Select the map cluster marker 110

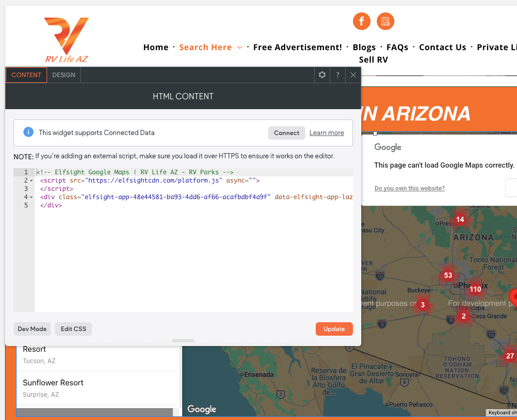click(475, 289)
